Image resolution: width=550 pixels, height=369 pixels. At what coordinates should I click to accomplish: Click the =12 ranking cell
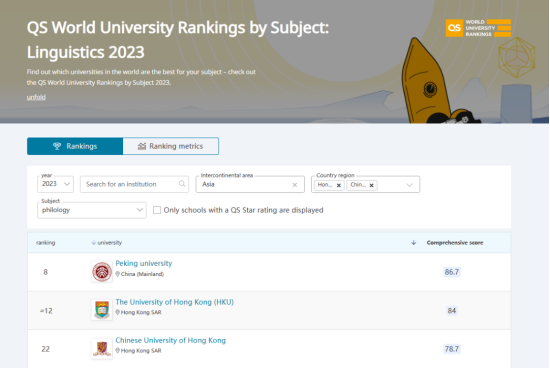click(46, 311)
